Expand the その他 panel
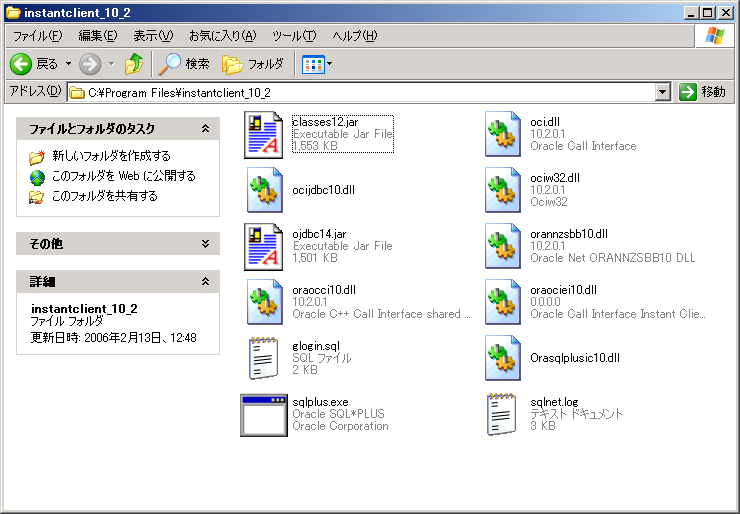740x514 pixels. tap(205, 244)
